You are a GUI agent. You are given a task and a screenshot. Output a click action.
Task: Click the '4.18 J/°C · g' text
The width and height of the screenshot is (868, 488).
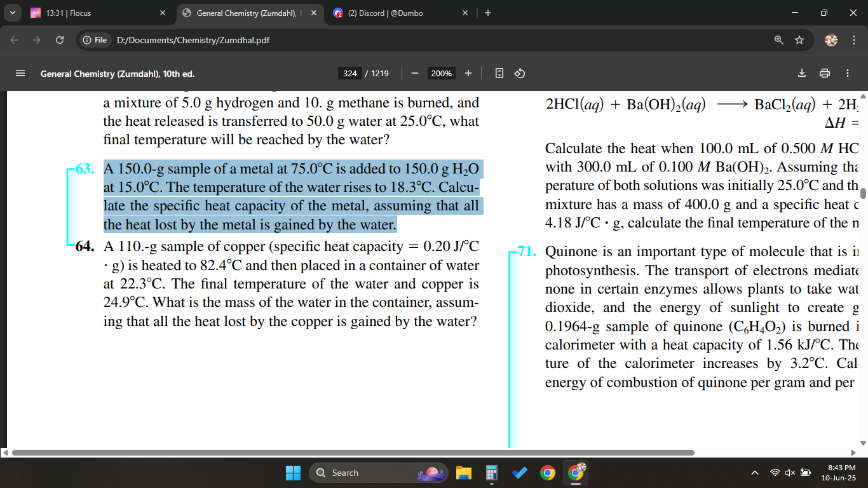tap(582, 224)
